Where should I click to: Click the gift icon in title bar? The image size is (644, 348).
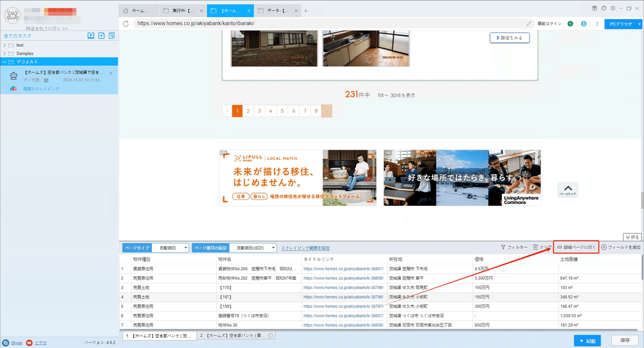click(595, 8)
